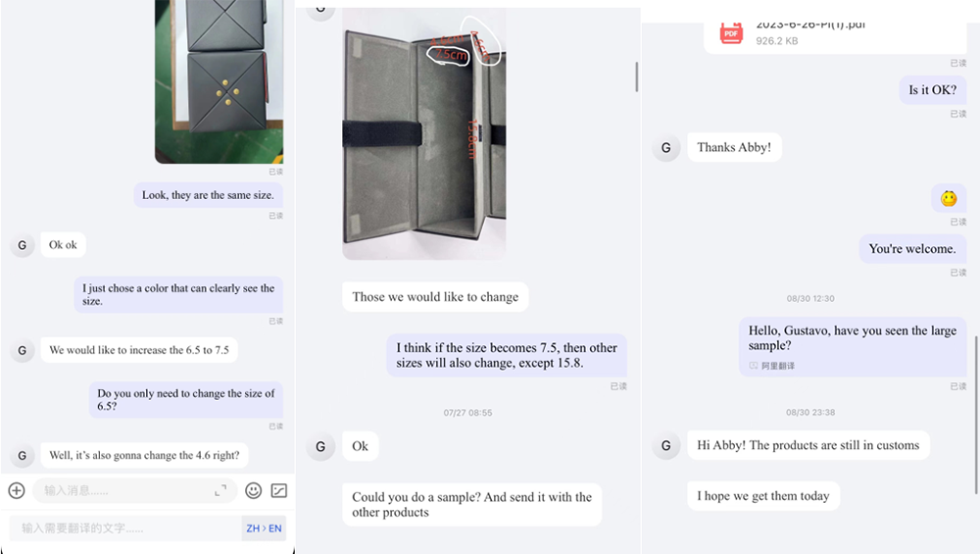Click the translation text input field
This screenshot has height=554, width=980.
[x=125, y=529]
